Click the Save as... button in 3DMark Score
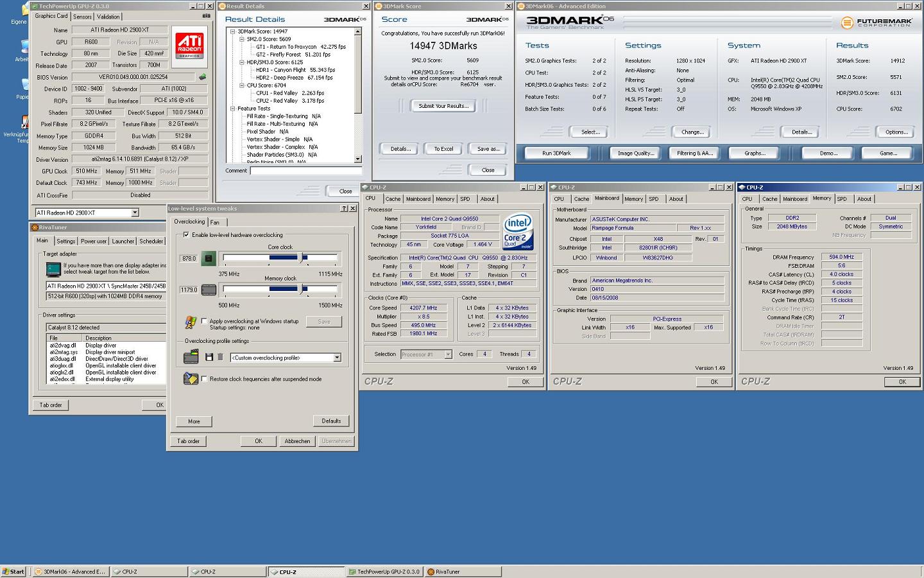The image size is (924, 578). coord(488,149)
